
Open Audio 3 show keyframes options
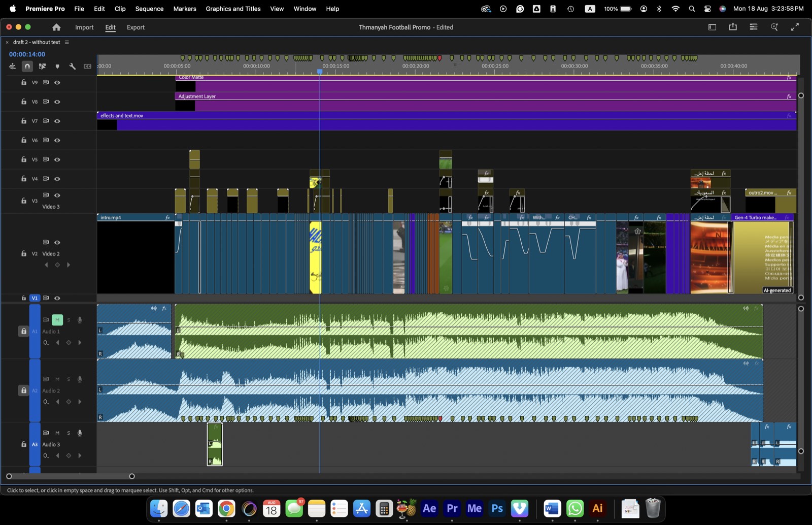46,455
